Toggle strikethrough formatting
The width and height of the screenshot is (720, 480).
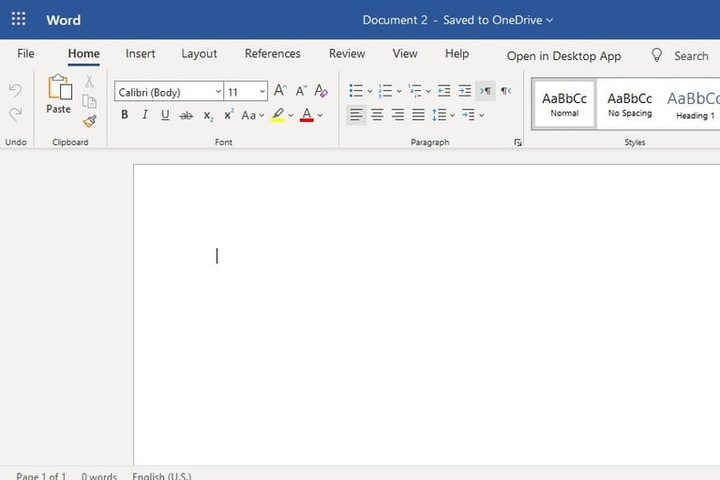186,115
